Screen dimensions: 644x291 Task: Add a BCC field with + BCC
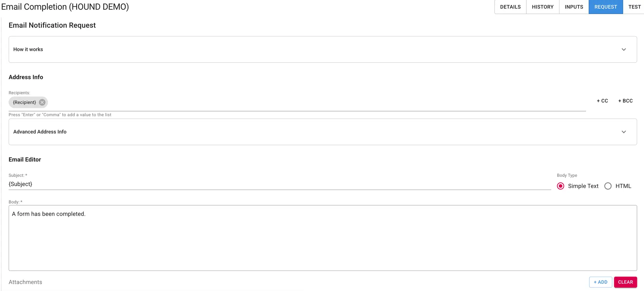[625, 101]
